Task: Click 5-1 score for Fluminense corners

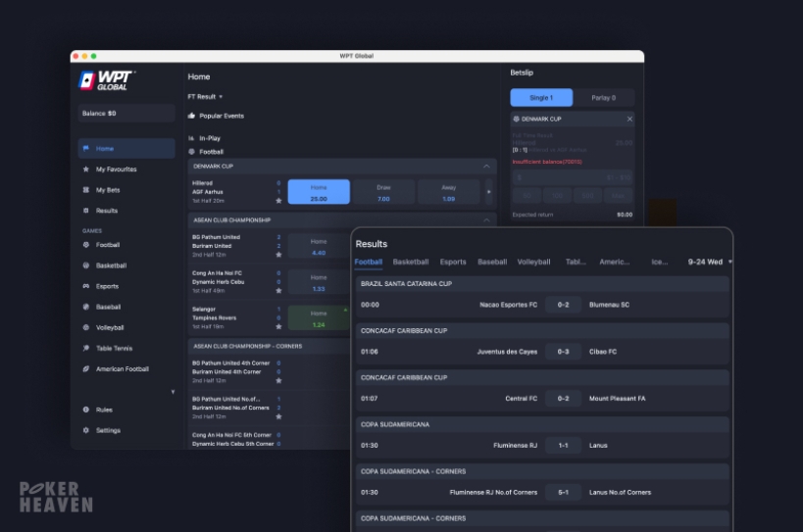Action: [564, 492]
